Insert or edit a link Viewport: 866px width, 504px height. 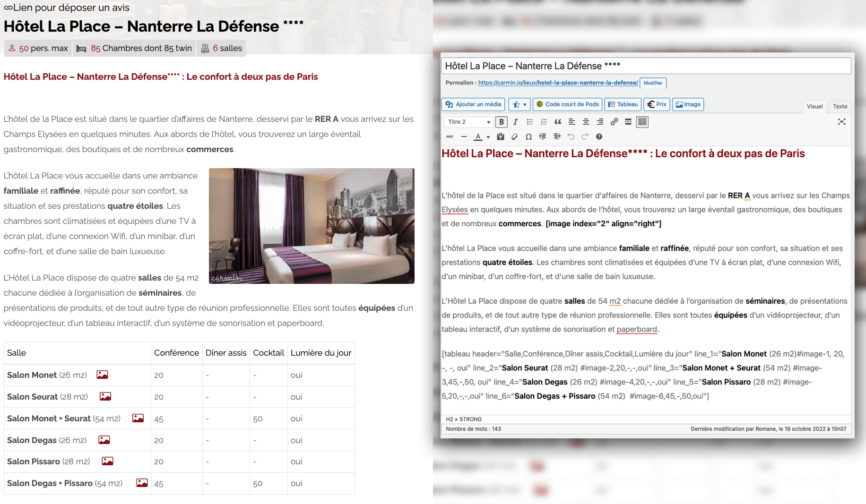(x=614, y=122)
